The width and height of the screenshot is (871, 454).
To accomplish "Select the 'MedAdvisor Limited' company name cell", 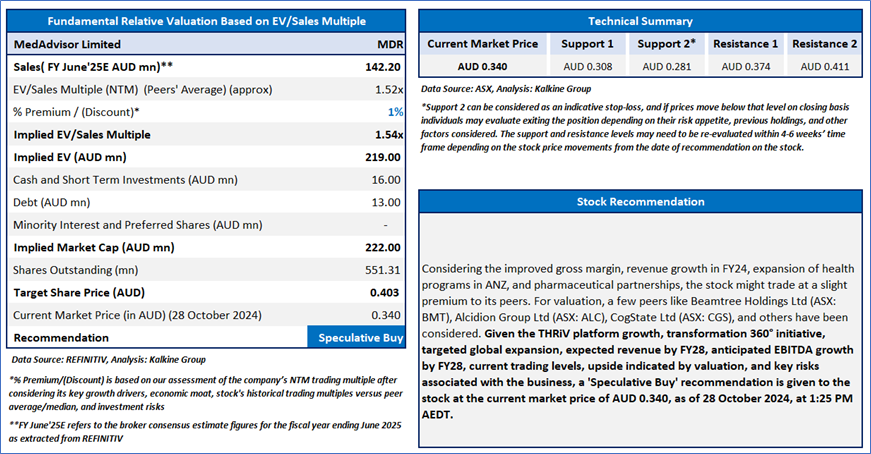I will pos(67,44).
